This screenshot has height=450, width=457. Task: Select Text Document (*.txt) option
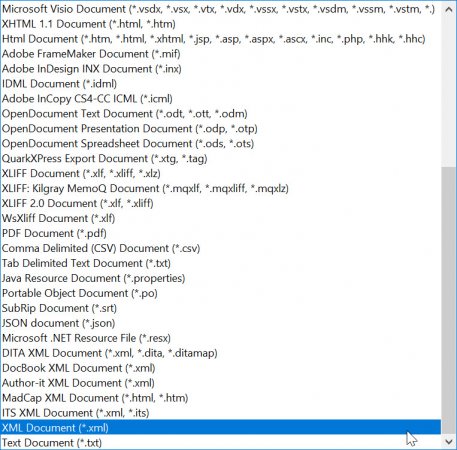[x=221, y=443]
